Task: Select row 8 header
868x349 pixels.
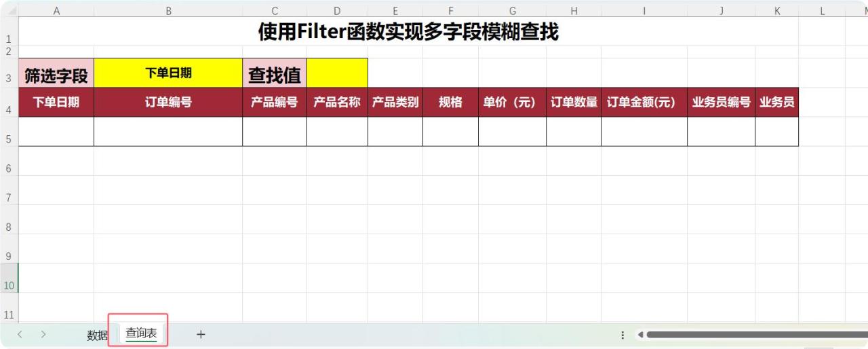Action: pos(9,219)
